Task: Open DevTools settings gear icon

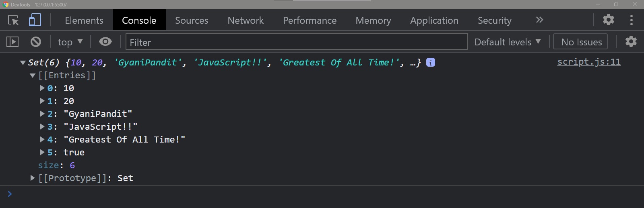Action: click(608, 20)
